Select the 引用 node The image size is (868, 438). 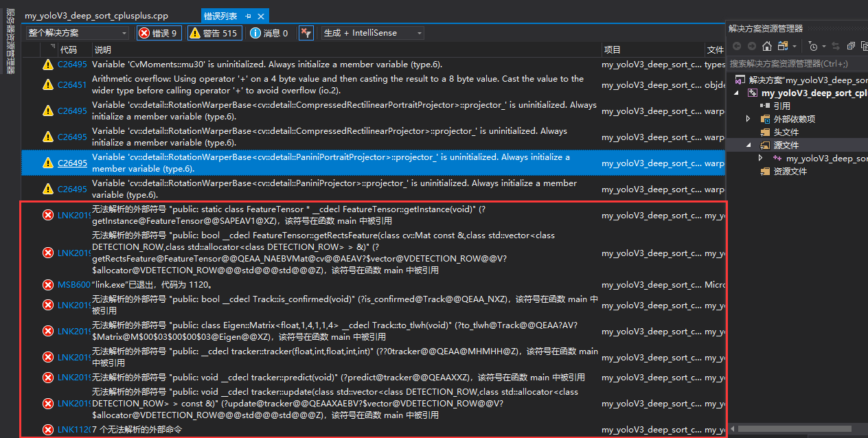coord(782,106)
